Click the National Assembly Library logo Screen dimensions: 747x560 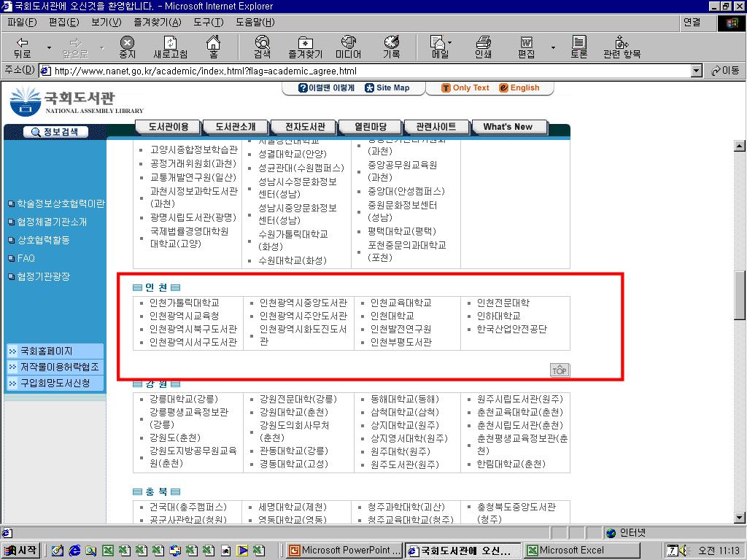point(76,101)
